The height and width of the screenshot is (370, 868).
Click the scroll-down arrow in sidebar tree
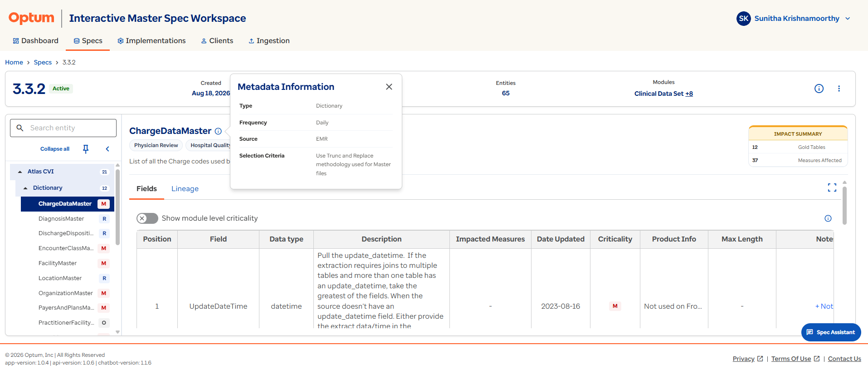click(x=118, y=332)
